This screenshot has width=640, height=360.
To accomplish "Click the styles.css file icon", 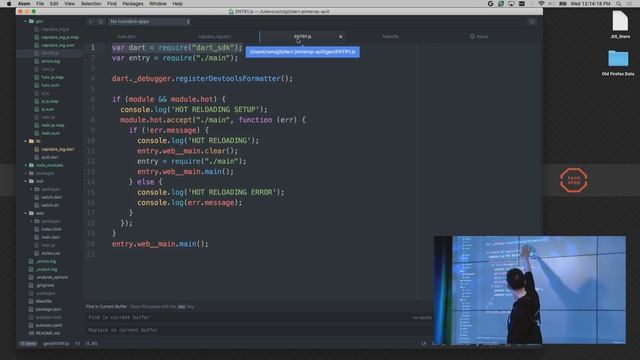I will tap(37, 253).
